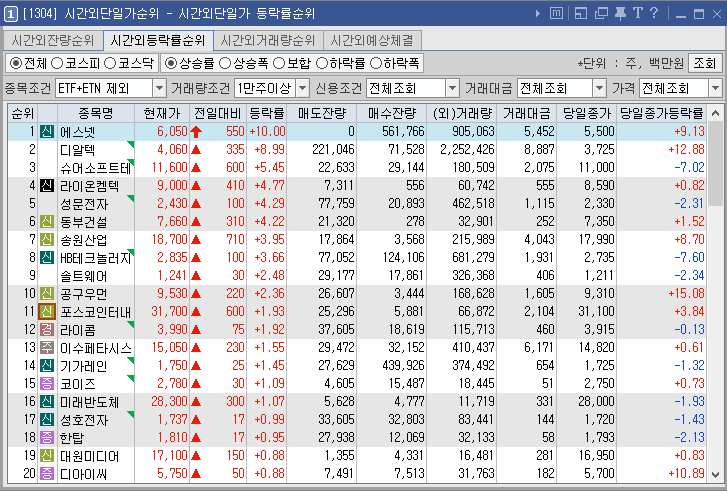Click the 신 badge next to 동부건설
Viewport: 727px width, 491px height.
(x=46, y=222)
